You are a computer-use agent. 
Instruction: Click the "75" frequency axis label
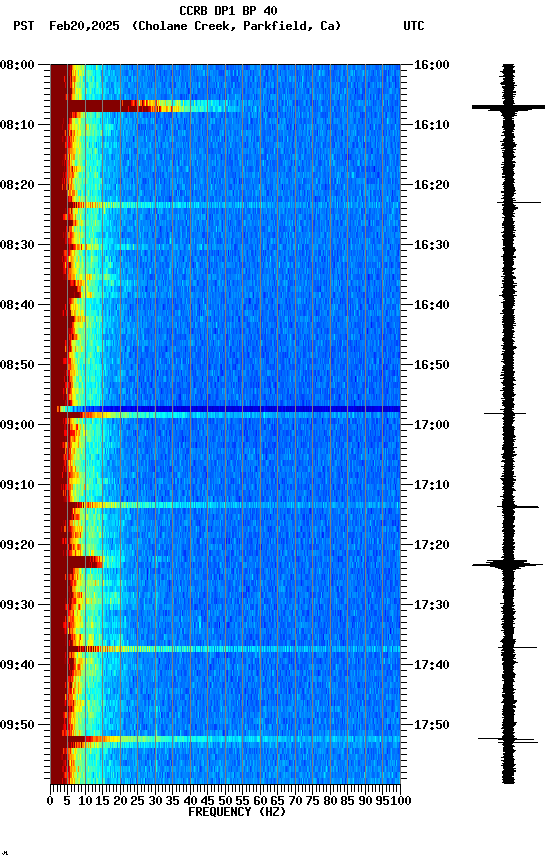(312, 801)
